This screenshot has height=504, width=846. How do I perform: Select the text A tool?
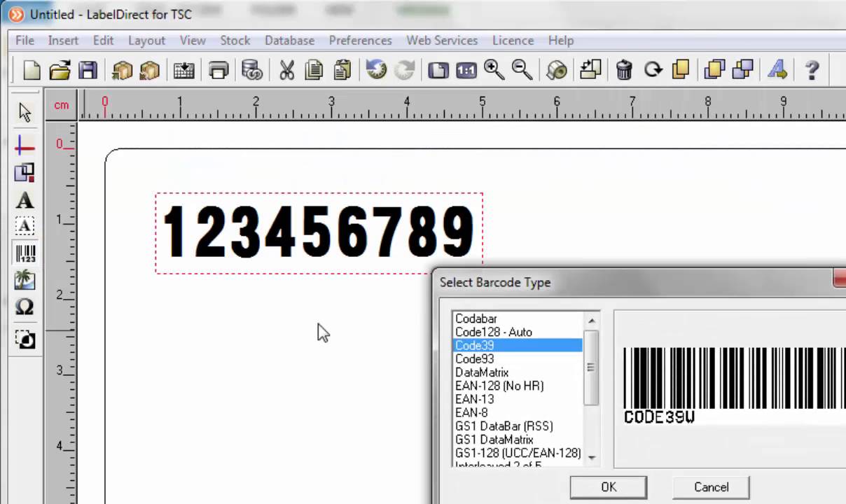coord(25,201)
